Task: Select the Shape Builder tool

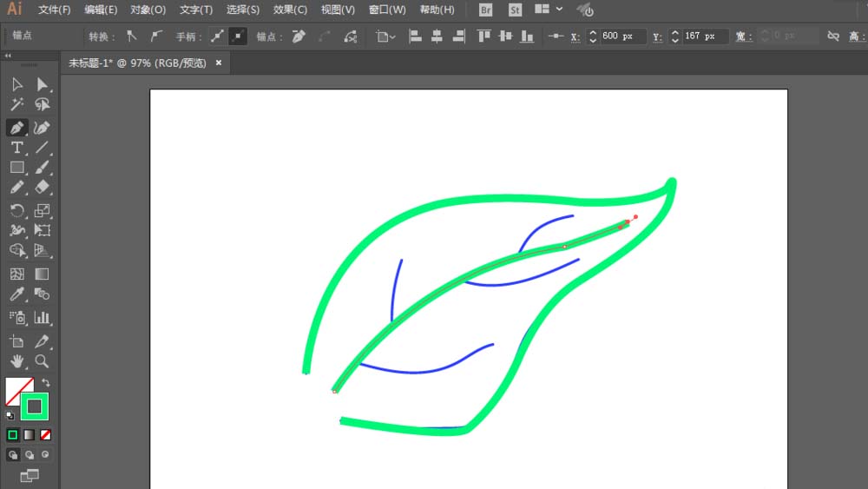Action: pos(16,250)
